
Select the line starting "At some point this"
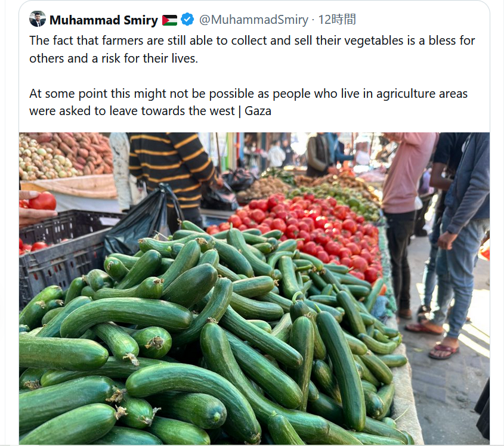[x=248, y=94]
